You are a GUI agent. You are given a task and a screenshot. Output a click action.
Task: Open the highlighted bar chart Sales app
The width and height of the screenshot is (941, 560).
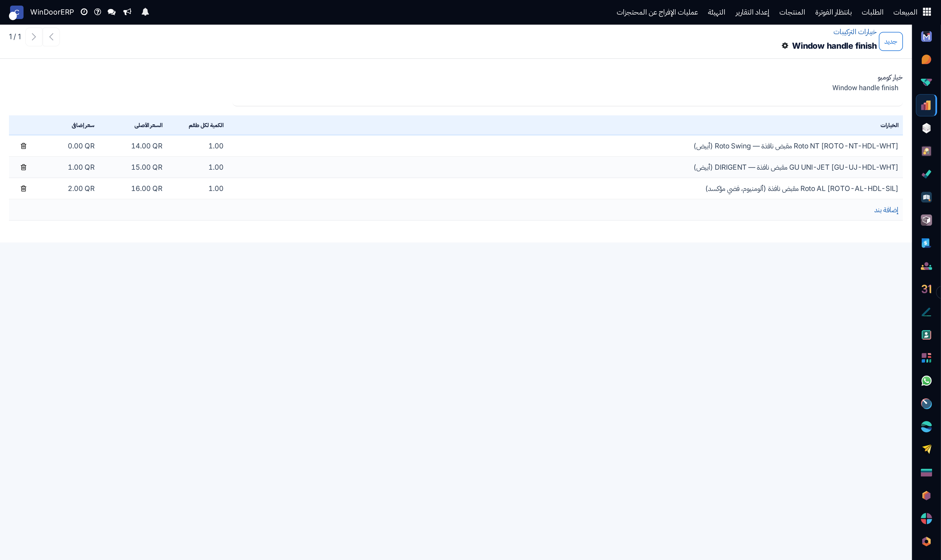(x=926, y=105)
